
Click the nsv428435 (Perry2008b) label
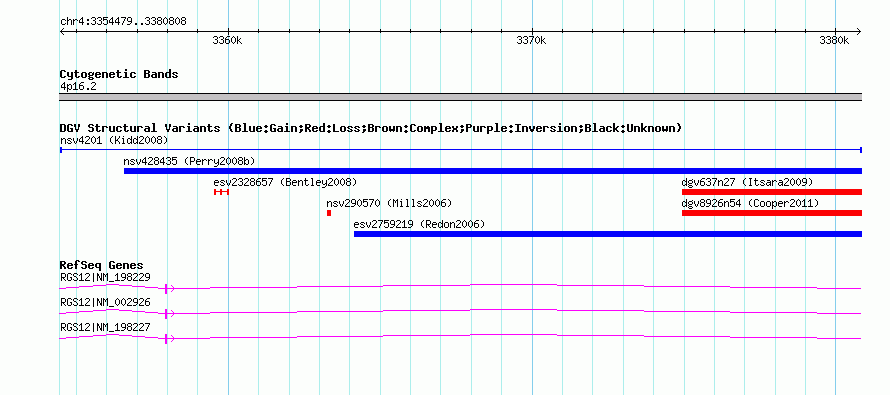tap(190, 161)
